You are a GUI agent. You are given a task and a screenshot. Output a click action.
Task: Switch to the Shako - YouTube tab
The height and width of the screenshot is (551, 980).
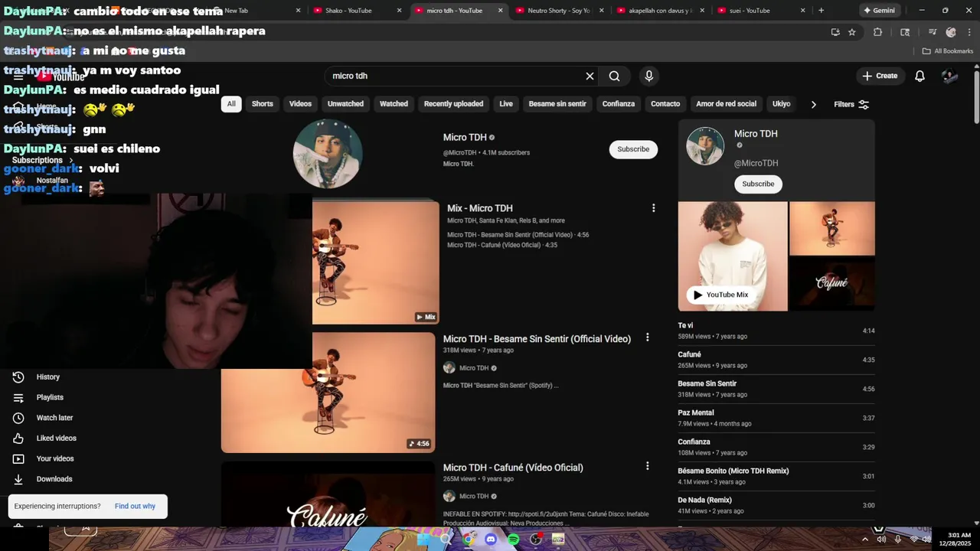pyautogui.click(x=349, y=11)
